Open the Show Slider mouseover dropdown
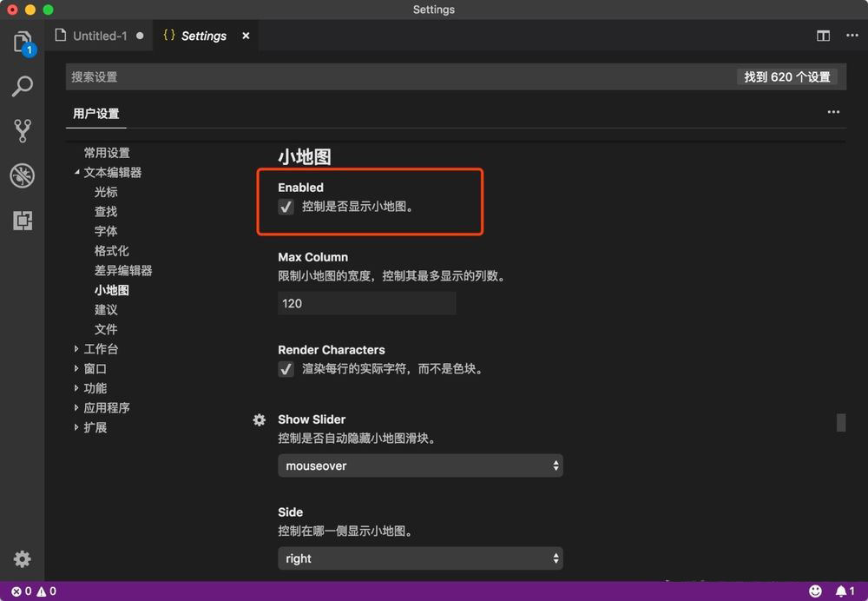 click(x=420, y=466)
